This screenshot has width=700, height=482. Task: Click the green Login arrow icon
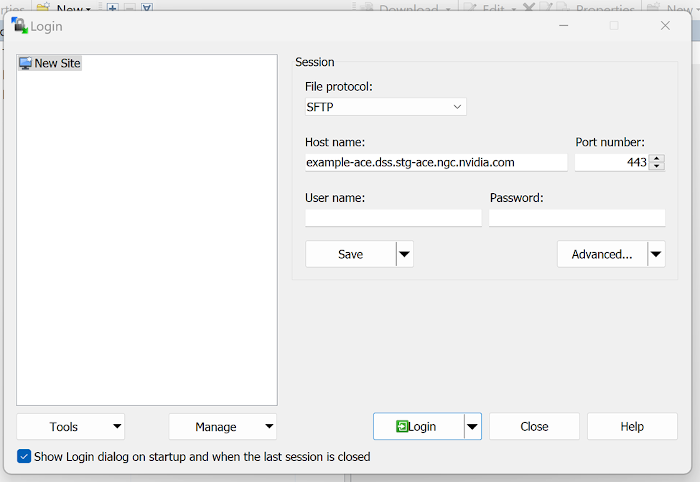point(402,427)
